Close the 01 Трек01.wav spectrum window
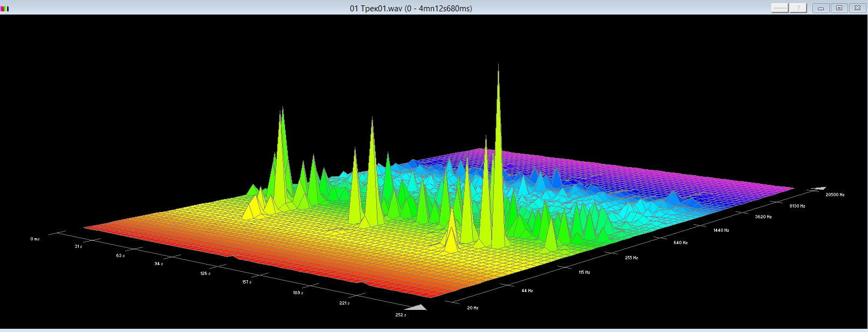Viewport: 868px width, 332px height. (857, 8)
